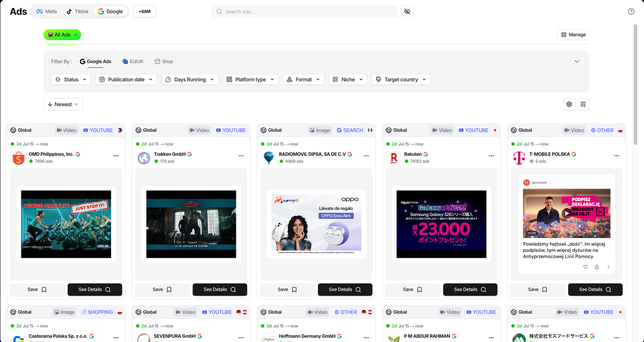Image resolution: width=644 pixels, height=342 pixels.
Task: Open the help question mark icon
Action: click(631, 11)
